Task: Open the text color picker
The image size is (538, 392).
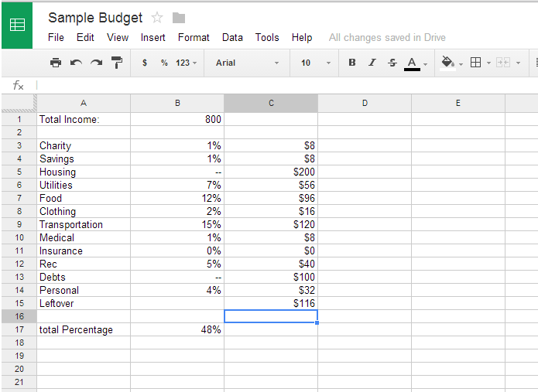Action: click(412, 63)
